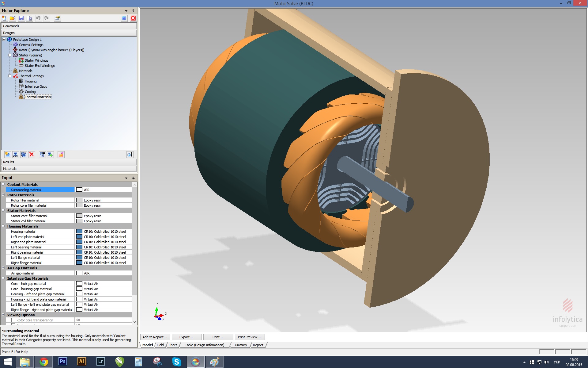The image size is (588, 368).
Task: Open Photoshop from the taskbar
Action: (62, 362)
